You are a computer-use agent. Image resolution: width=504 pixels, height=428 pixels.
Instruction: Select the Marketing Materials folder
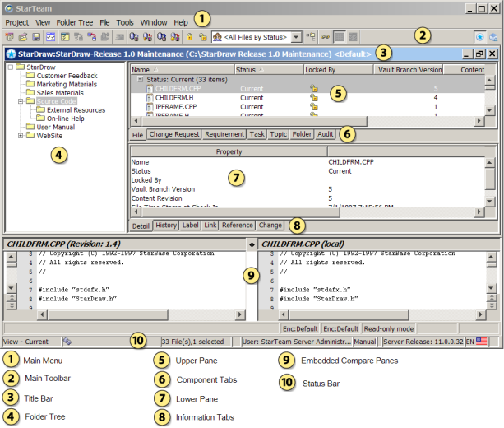click(x=67, y=85)
